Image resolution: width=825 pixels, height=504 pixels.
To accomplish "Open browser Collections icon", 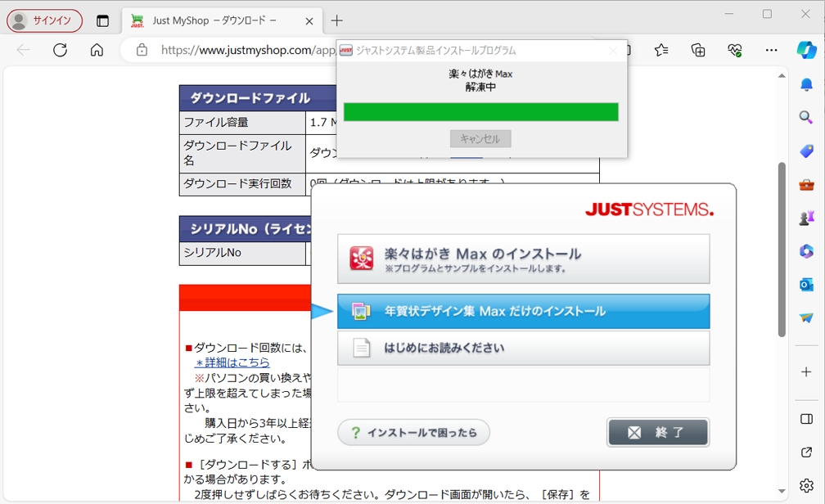I will (x=698, y=50).
